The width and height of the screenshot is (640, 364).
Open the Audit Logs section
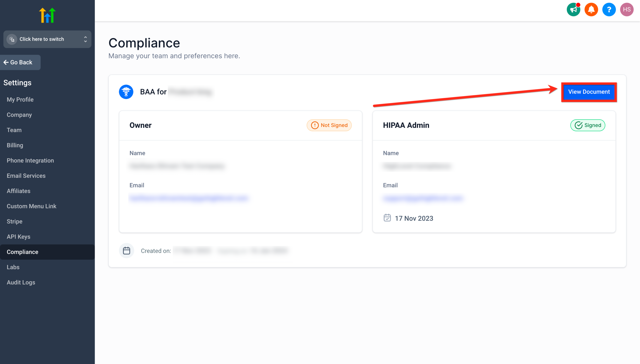point(21,282)
